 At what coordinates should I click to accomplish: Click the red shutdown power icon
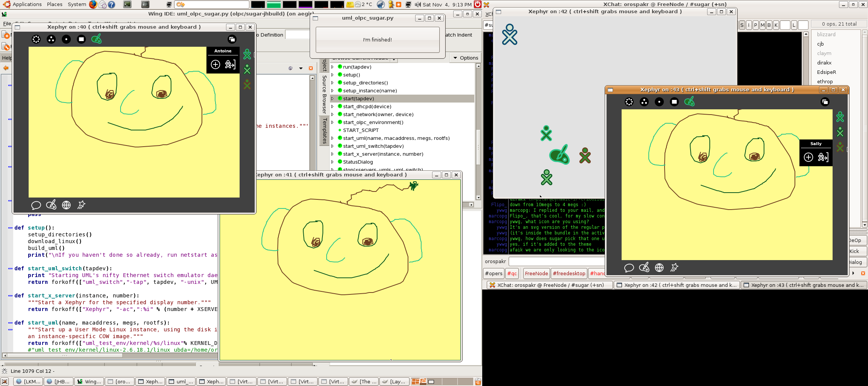[477, 5]
